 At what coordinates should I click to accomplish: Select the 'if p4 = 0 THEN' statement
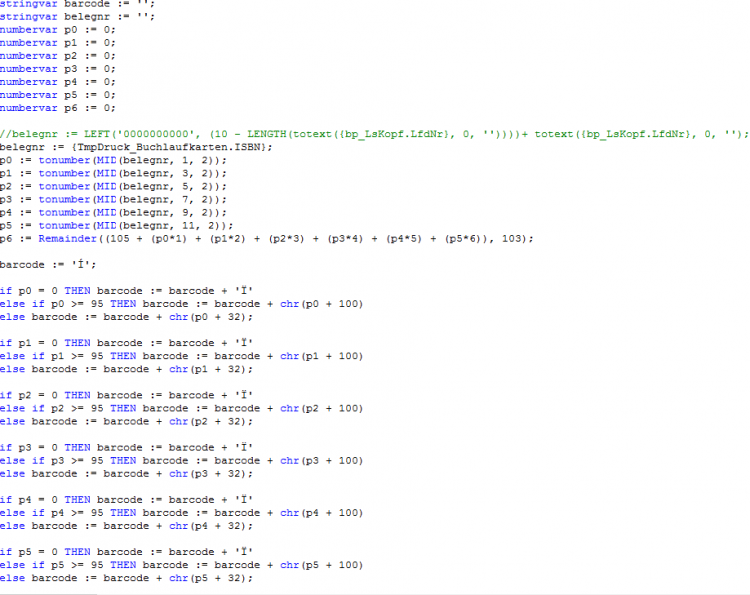[x=126, y=499]
